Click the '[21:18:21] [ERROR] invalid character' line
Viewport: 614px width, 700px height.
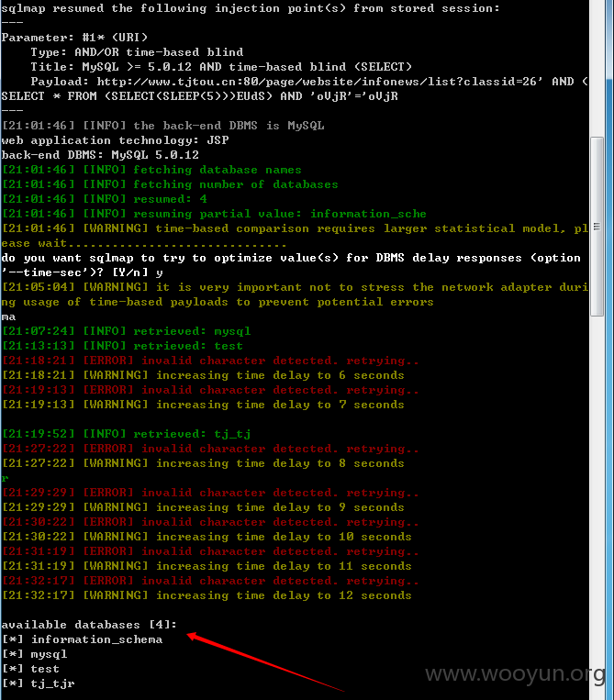point(211,361)
